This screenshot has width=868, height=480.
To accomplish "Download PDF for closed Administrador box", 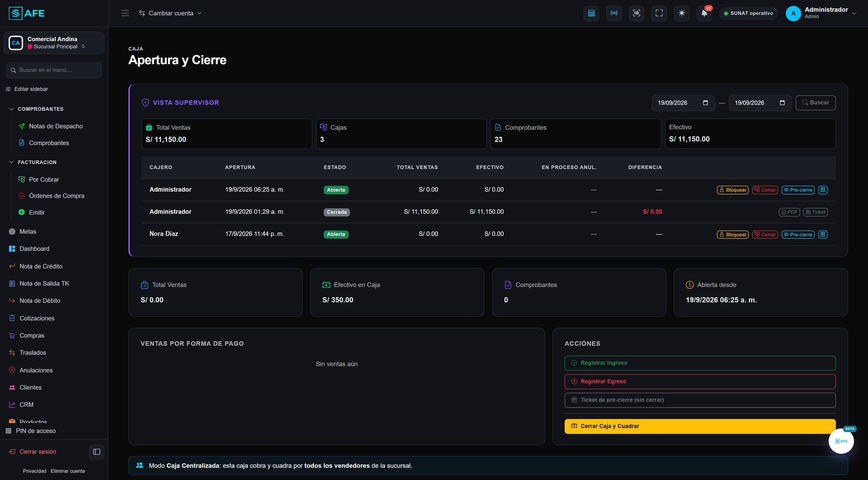I will tap(789, 212).
